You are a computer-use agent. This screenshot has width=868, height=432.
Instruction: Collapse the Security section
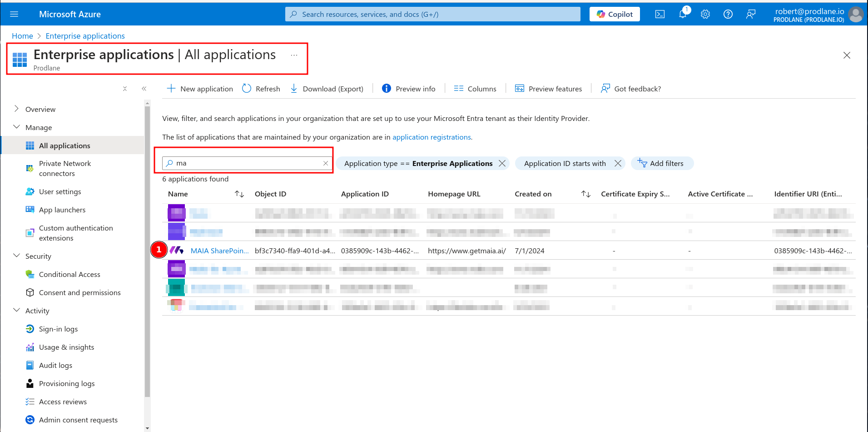click(16, 256)
